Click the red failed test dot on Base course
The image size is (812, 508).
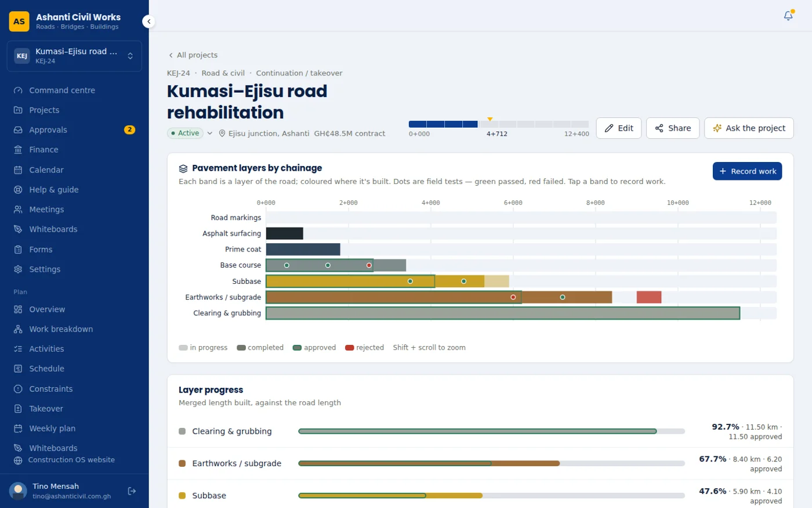(x=369, y=265)
